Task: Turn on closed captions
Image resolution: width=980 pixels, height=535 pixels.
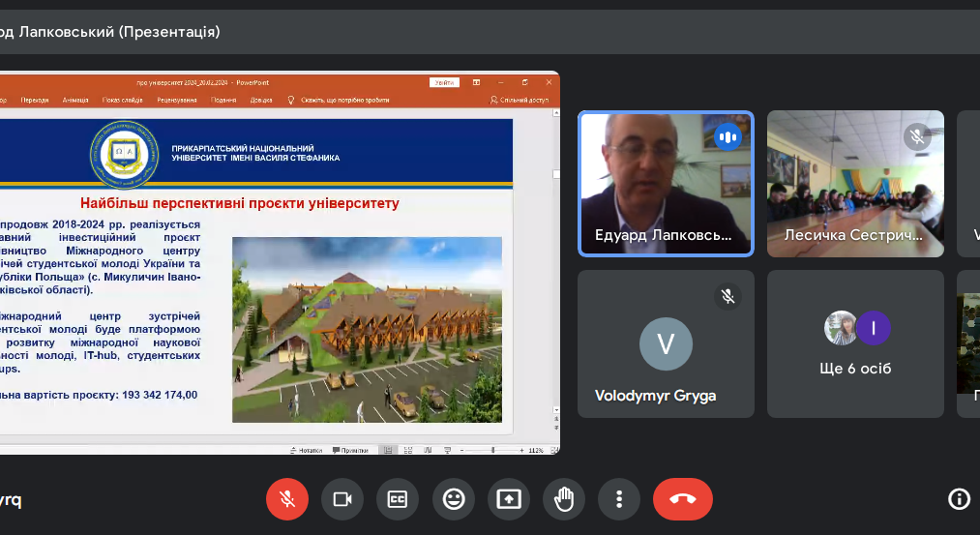Action: pyautogui.click(x=398, y=499)
